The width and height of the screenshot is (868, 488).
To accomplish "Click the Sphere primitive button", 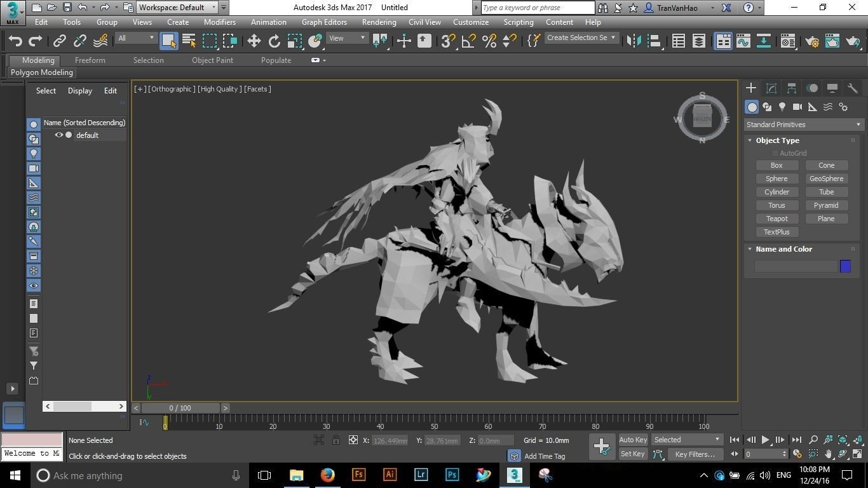I will 776,179.
